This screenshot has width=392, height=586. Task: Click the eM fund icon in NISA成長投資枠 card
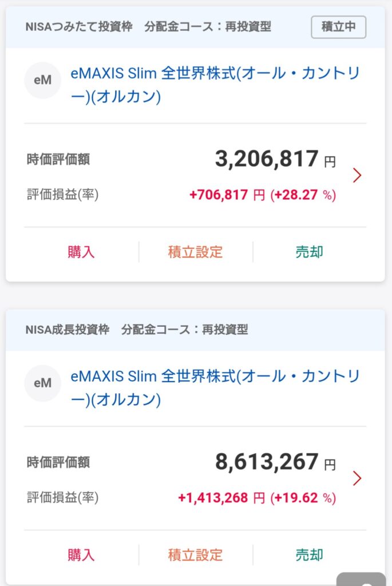click(x=43, y=383)
